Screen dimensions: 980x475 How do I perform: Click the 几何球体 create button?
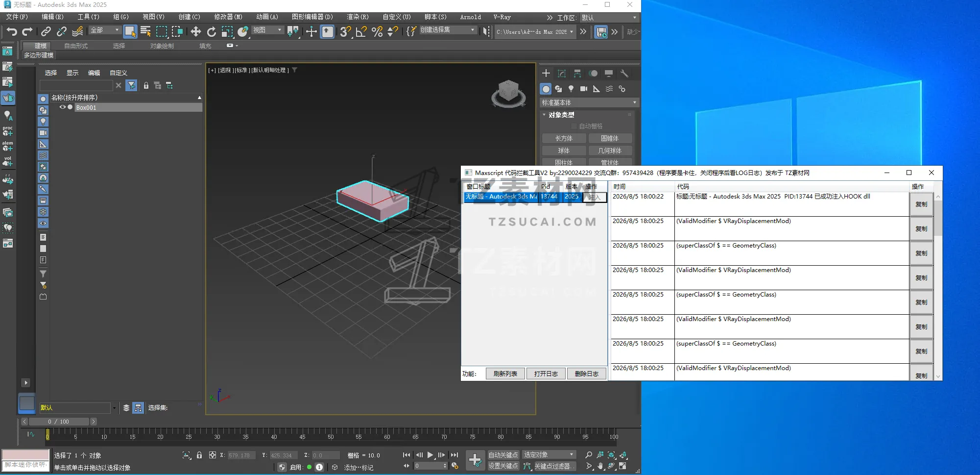tap(610, 150)
